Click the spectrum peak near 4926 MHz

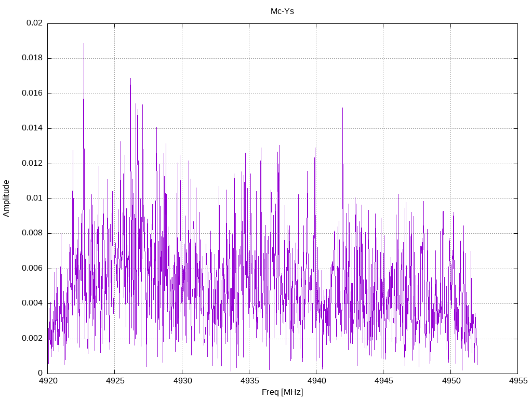pyautogui.click(x=130, y=79)
